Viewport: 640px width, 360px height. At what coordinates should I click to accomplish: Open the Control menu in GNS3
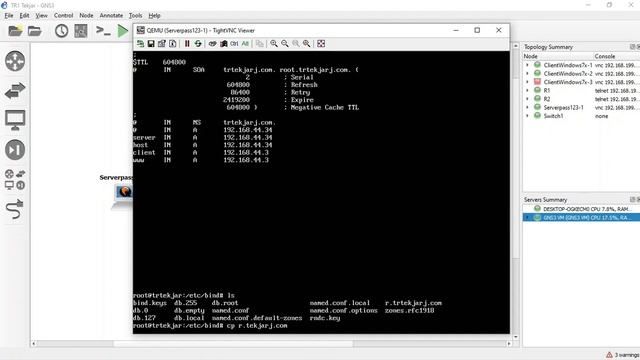[x=63, y=16]
